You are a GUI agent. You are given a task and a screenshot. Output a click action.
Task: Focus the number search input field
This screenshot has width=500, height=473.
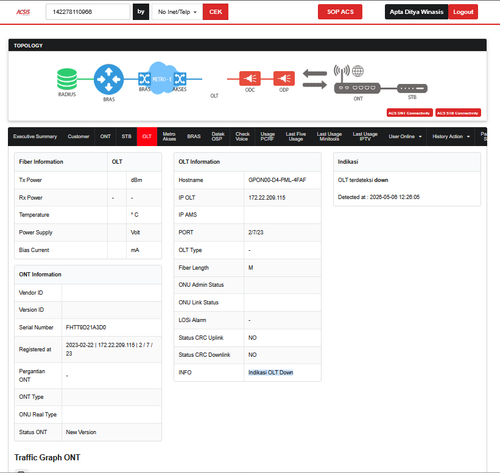88,12
